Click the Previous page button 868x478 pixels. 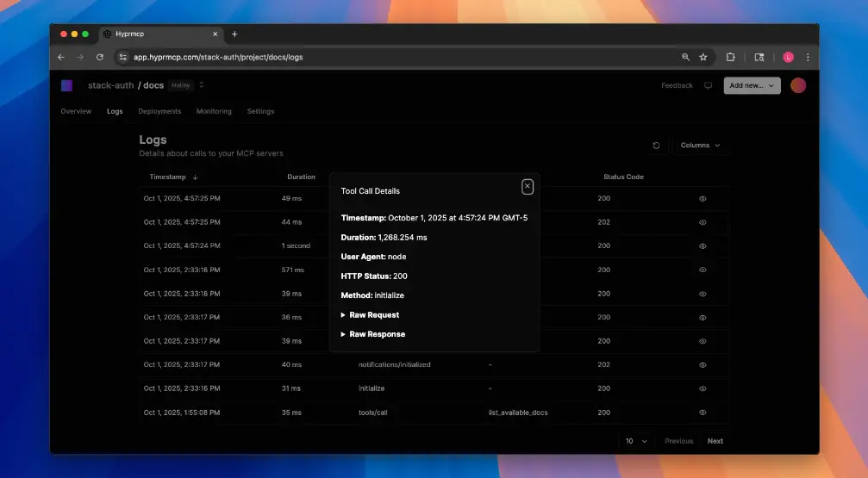tap(678, 441)
